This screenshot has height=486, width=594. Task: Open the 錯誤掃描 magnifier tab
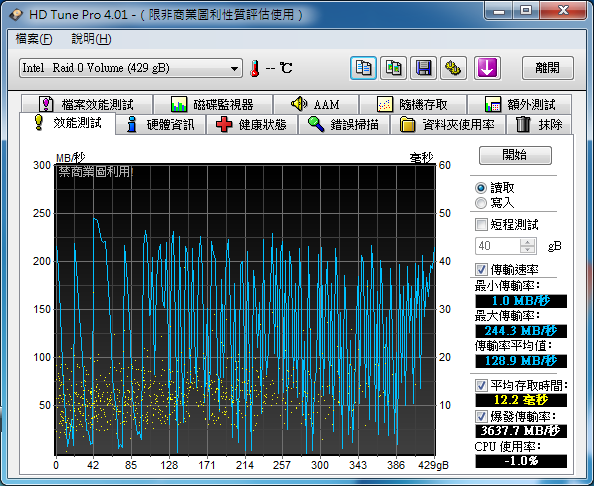pos(344,124)
